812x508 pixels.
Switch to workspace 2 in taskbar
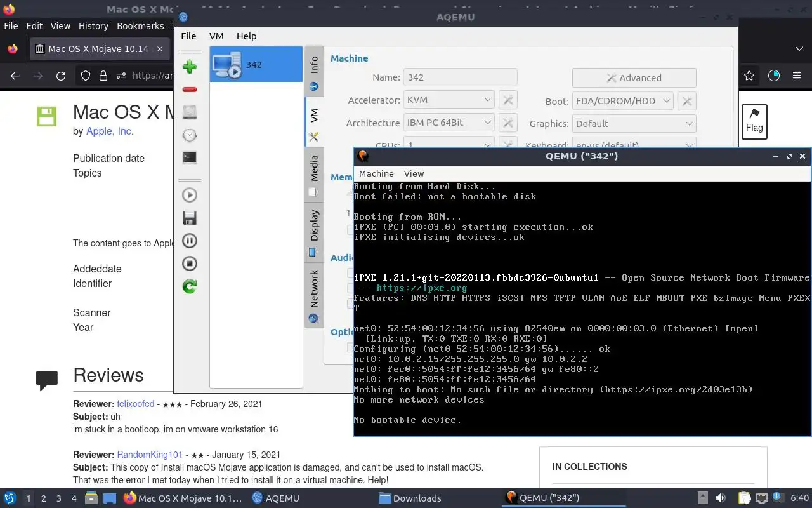[43, 498]
